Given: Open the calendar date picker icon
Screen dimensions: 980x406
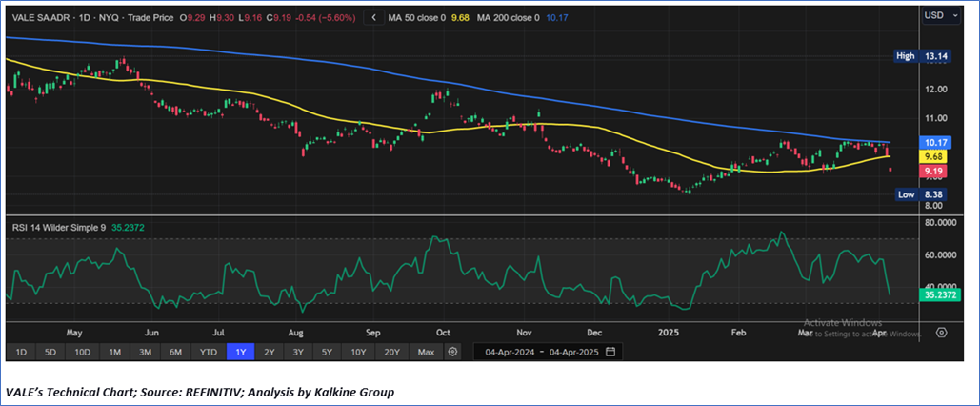Looking at the screenshot, I should 610,352.
